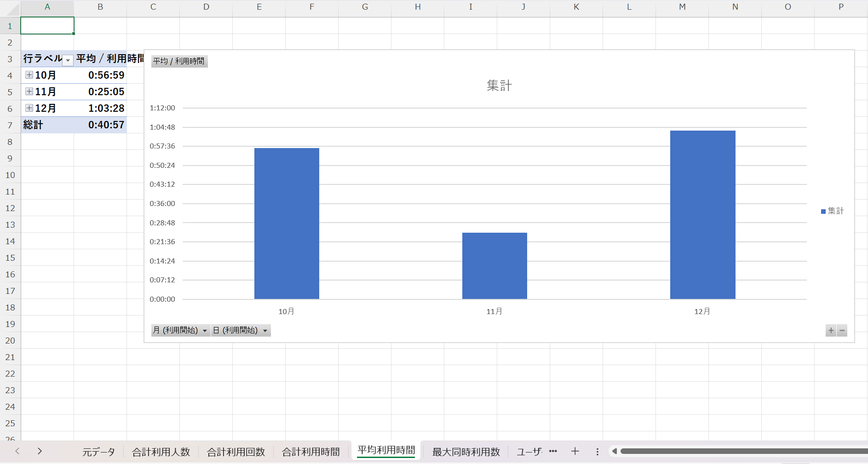The image size is (868, 464).
Task: Add a new sheet with plus icon
Action: pyautogui.click(x=575, y=452)
